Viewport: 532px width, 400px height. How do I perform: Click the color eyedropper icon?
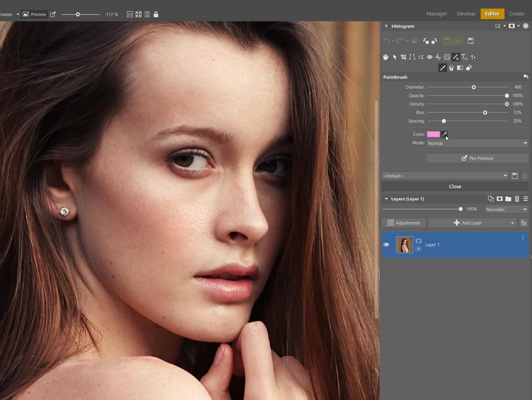coord(444,134)
